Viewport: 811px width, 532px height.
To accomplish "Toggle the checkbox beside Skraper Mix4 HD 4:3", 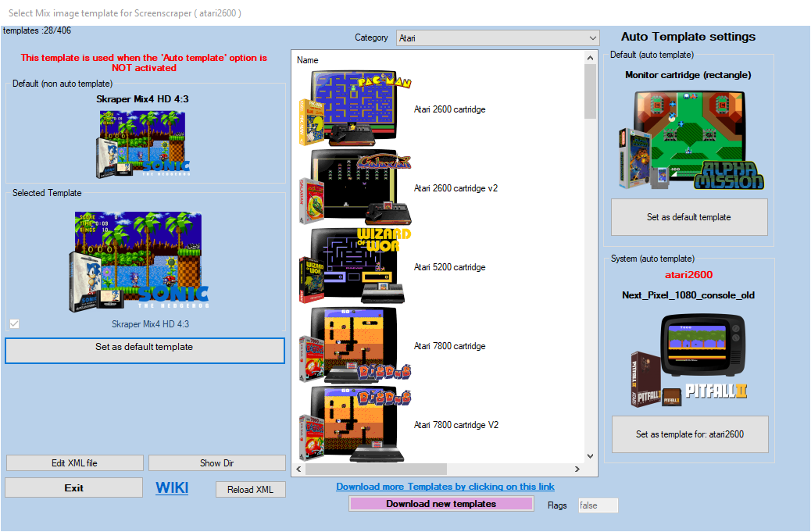I will tap(15, 324).
